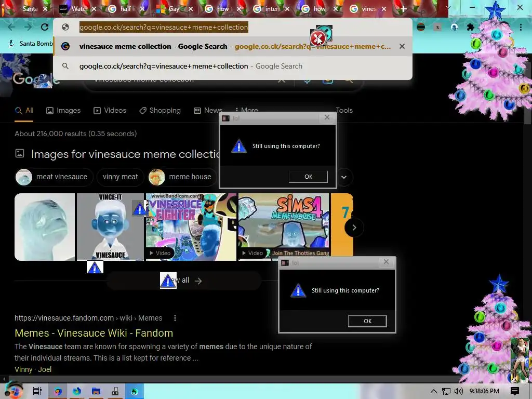Click the 'meme house' chip
This screenshot has width=532, height=399.
[x=182, y=177]
